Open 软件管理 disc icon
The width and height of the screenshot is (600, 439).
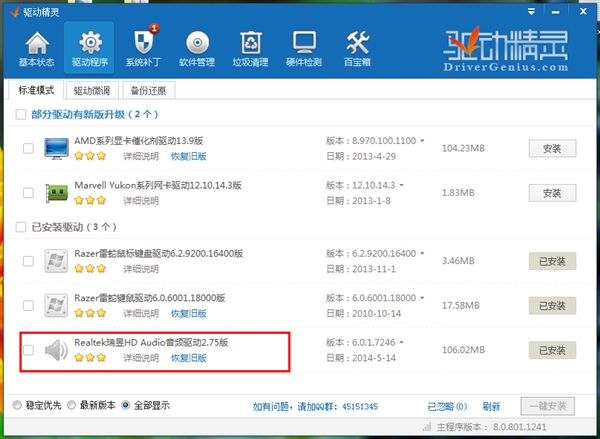197,44
